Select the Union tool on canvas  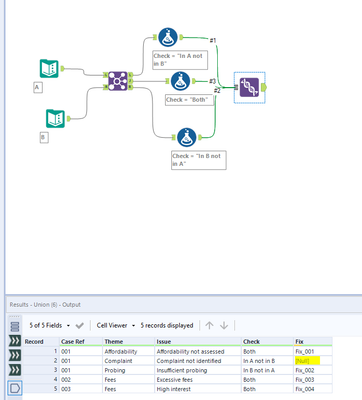pyautogui.click(x=249, y=87)
